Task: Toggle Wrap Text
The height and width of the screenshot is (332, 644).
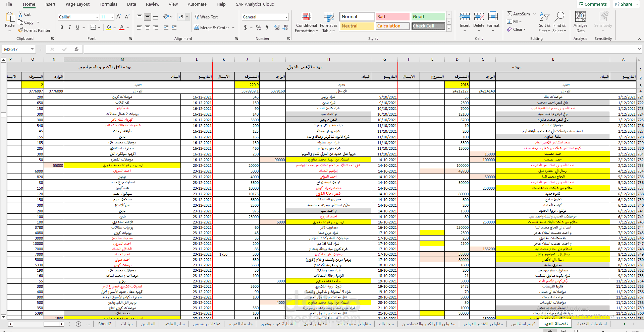Action: pos(206,17)
